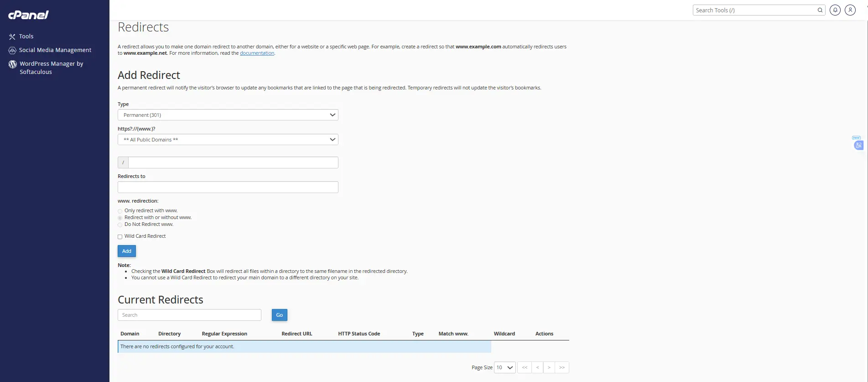Click the Redirect URL column header
This screenshot has height=382, width=868.
(x=297, y=334)
